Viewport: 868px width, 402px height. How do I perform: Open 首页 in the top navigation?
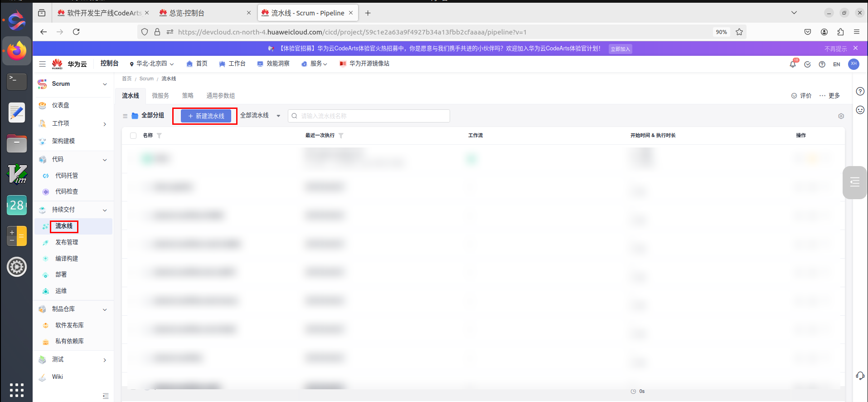[x=197, y=64]
